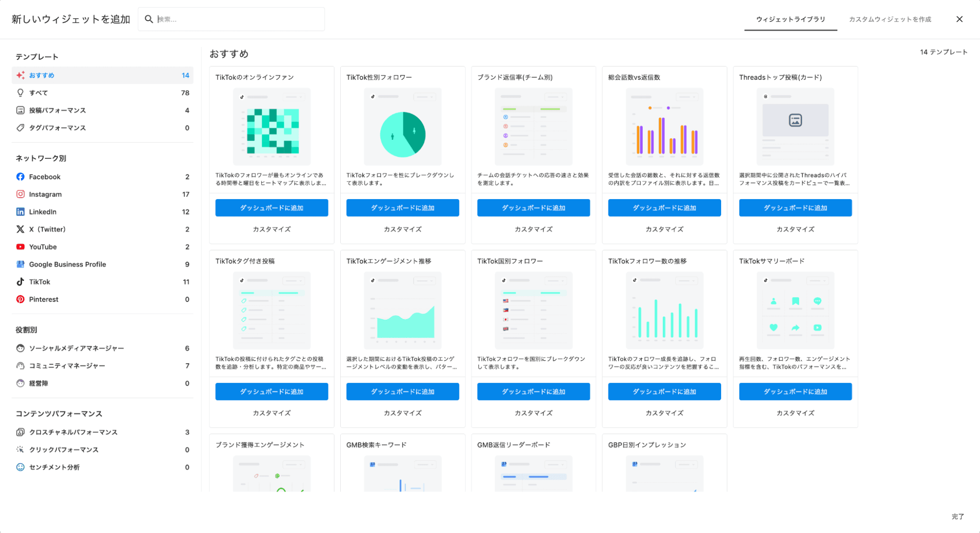Close the add widget dialog
Viewport: 980px width, 533px height.
[x=959, y=19]
